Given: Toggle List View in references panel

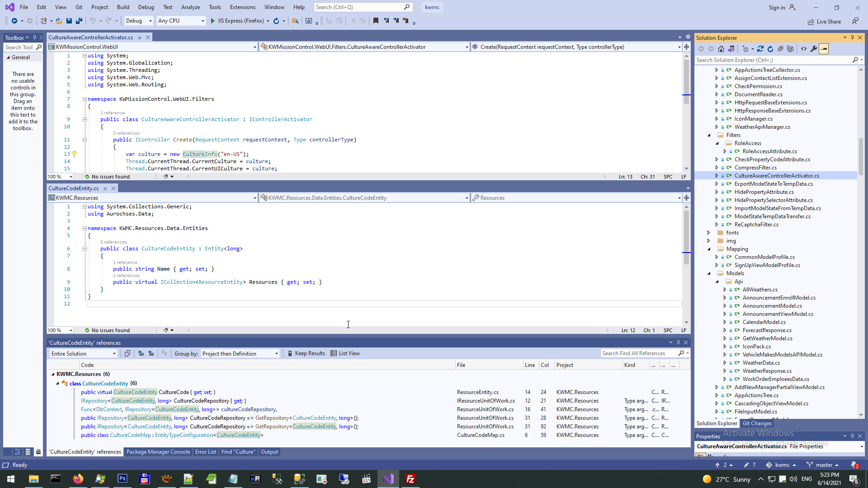Looking at the screenshot, I should click(345, 354).
